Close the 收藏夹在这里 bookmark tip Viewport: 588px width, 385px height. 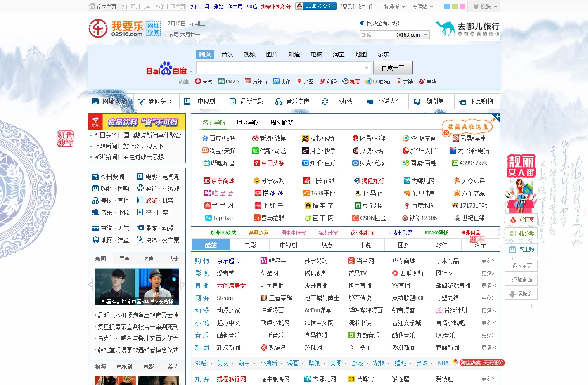click(x=446, y=132)
